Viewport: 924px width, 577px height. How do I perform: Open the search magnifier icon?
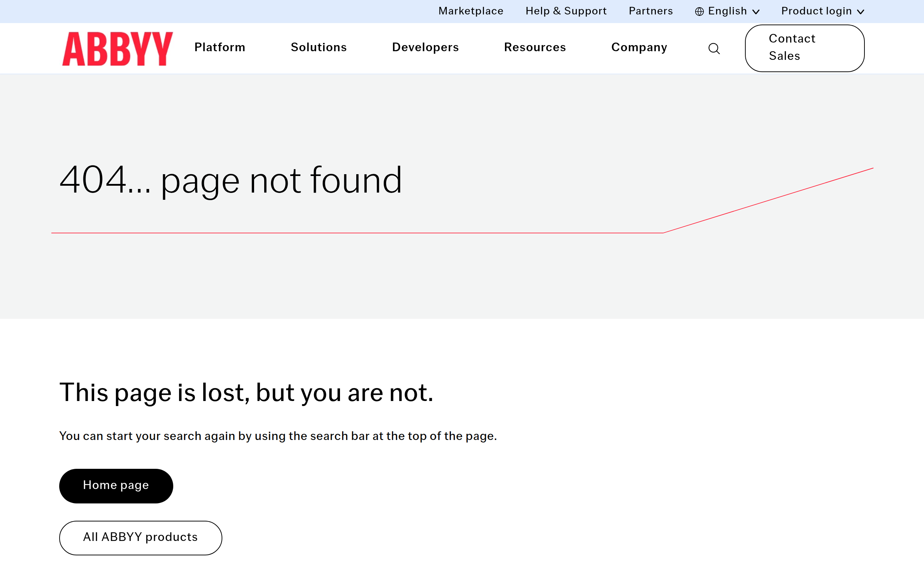pyautogui.click(x=714, y=48)
